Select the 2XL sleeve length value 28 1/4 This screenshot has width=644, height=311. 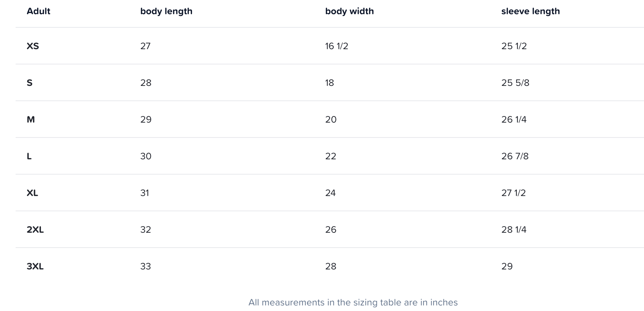click(514, 230)
